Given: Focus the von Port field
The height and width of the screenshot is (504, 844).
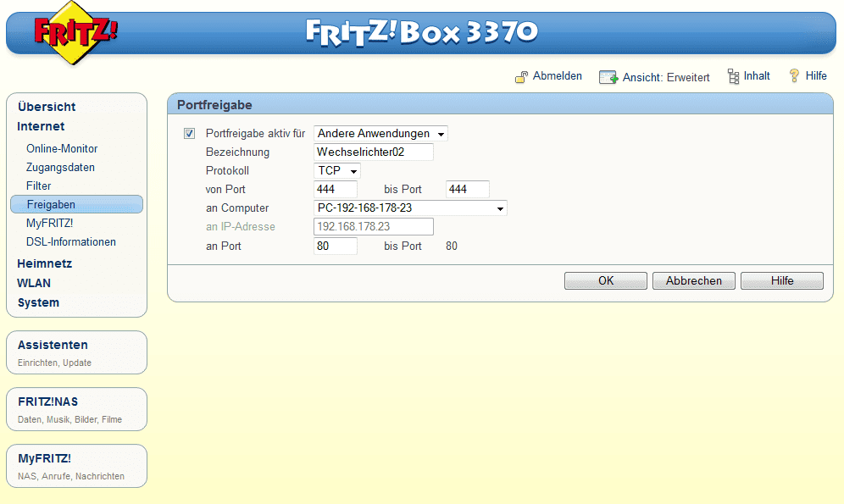Looking at the screenshot, I should click(x=336, y=190).
